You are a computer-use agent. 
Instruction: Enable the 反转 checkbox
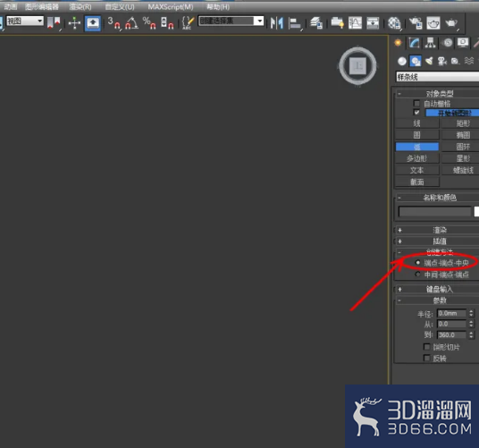(x=427, y=358)
